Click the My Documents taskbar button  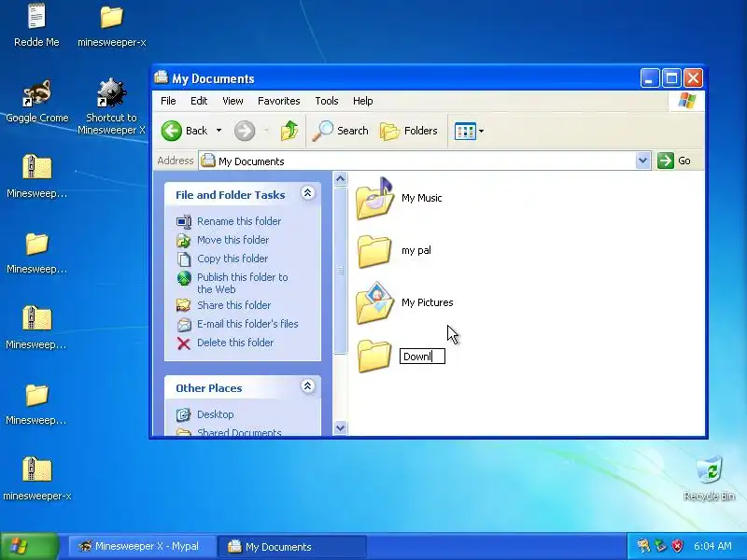coord(291,547)
